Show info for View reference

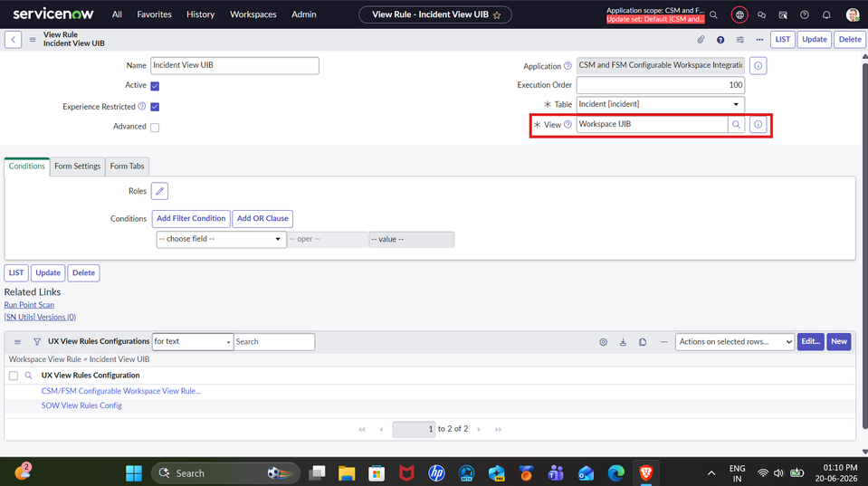coord(758,125)
